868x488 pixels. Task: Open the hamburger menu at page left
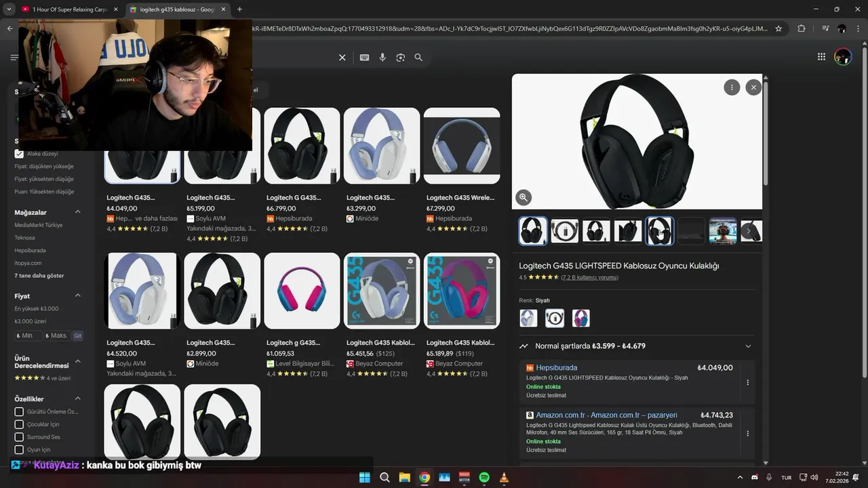click(x=14, y=58)
